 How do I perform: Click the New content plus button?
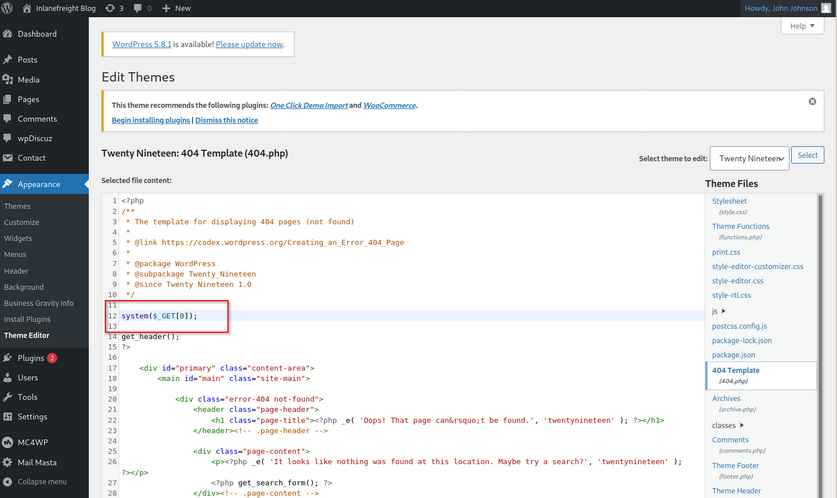176,8
